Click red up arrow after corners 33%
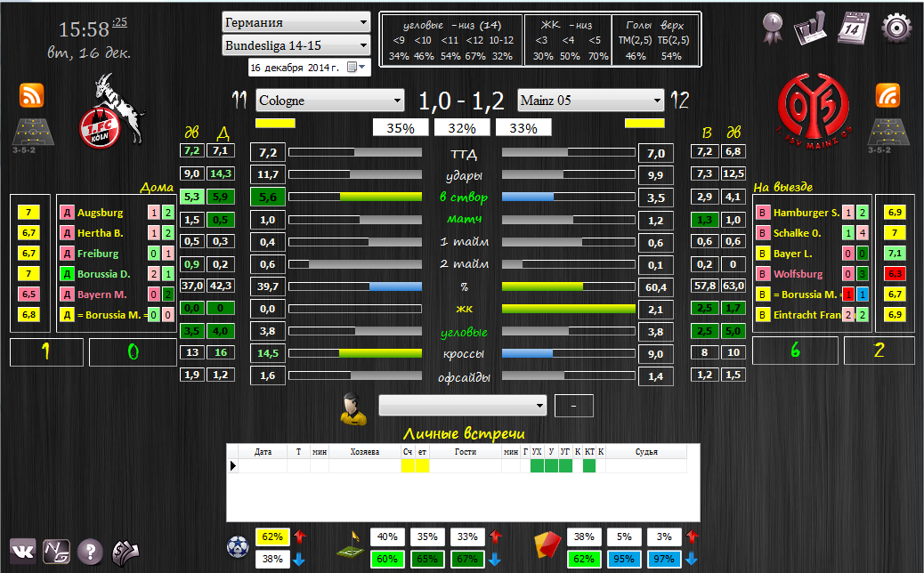The height and width of the screenshot is (573, 924). pyautogui.click(x=496, y=537)
